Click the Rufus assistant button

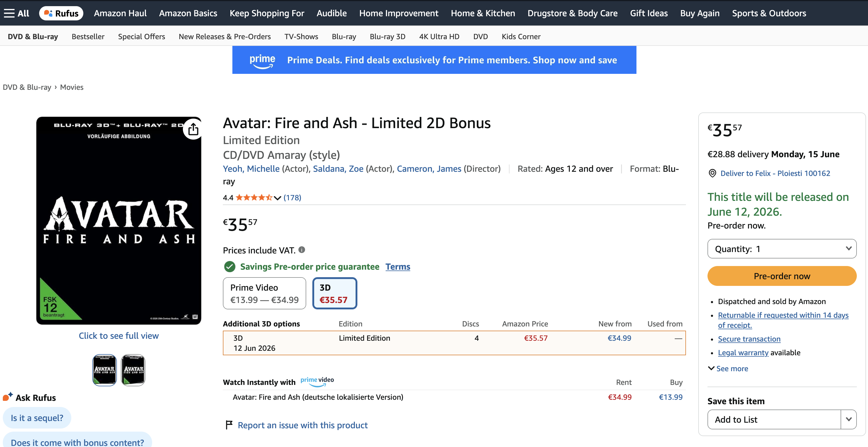(x=61, y=13)
